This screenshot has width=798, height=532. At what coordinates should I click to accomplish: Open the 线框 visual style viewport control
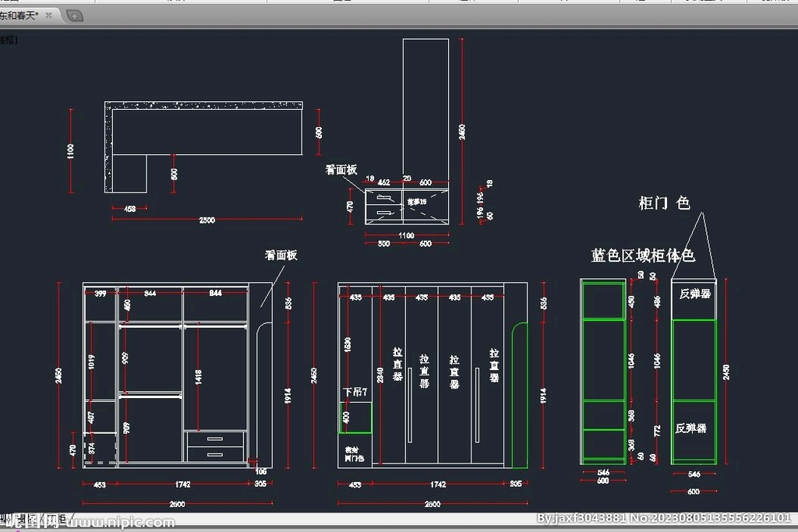pos(8,39)
